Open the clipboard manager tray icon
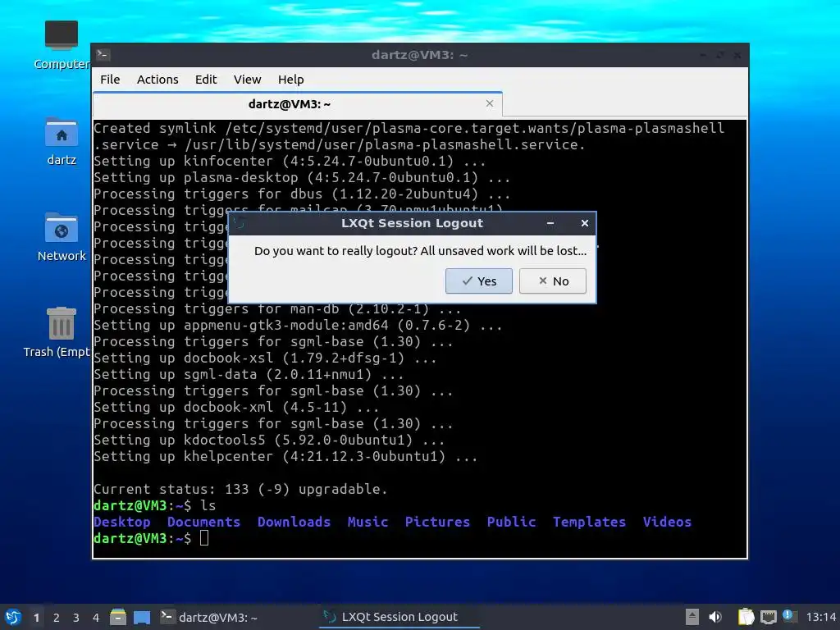 coord(746,617)
